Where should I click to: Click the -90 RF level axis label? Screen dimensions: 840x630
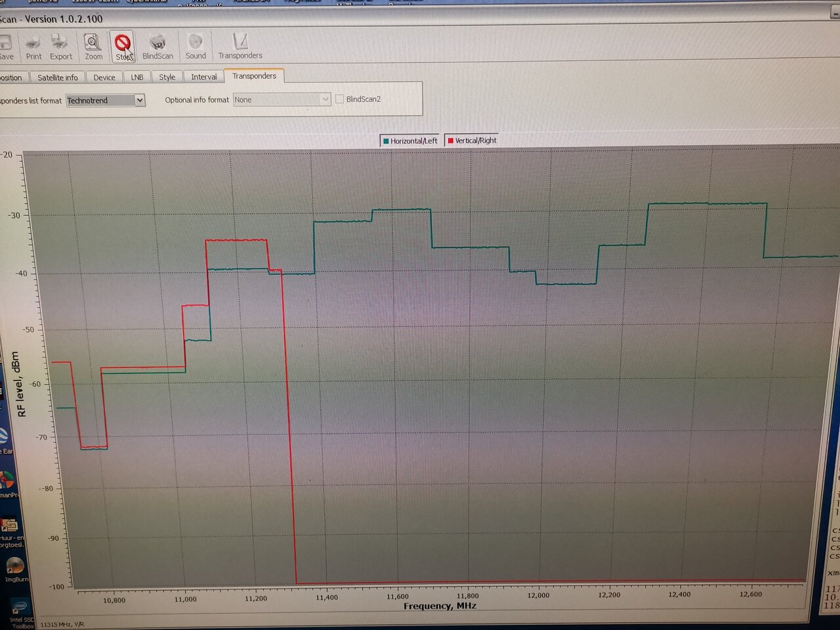(52, 539)
